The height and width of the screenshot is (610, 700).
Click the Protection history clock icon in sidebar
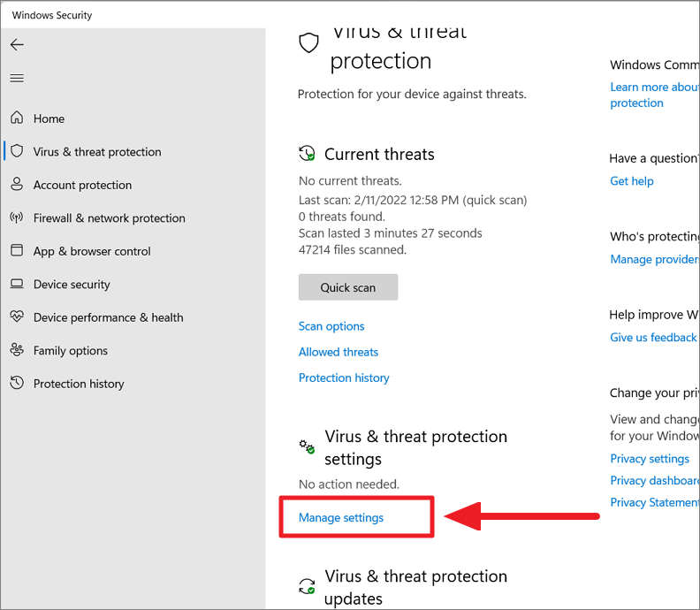point(17,383)
